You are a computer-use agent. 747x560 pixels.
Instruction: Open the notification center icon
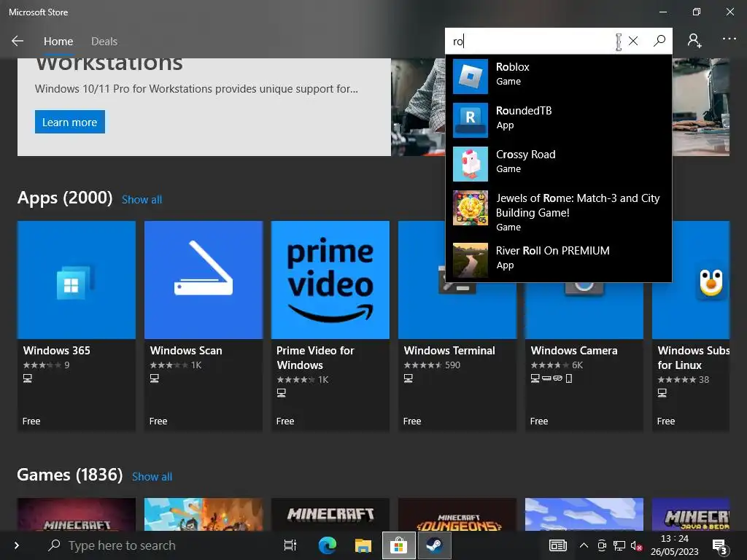719,546
